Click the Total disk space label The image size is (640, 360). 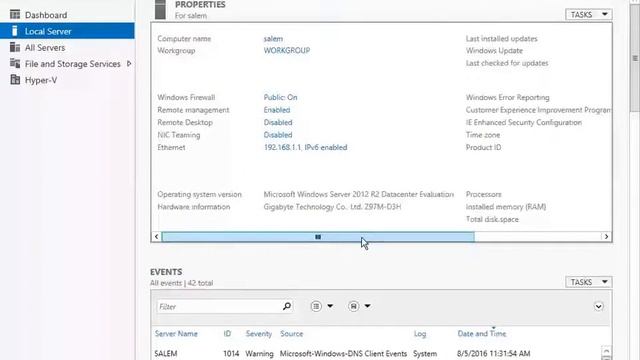point(492,220)
